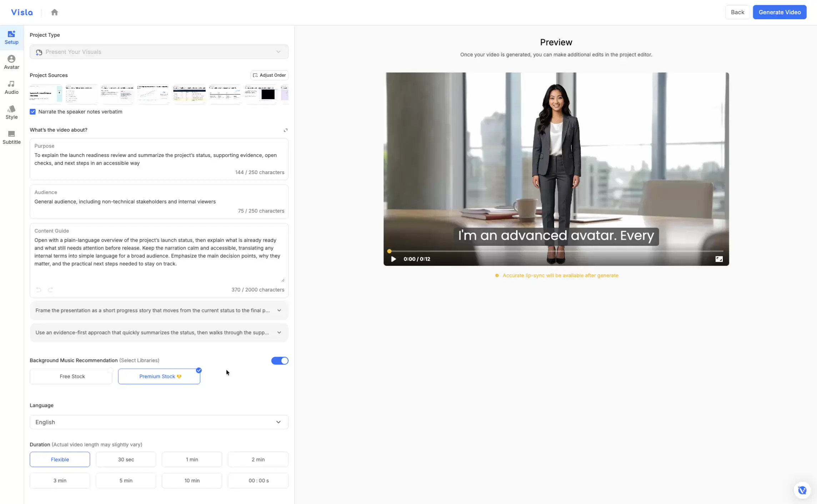Open the Avatar sidebar tab
This screenshot has height=504, width=817.
(11, 62)
